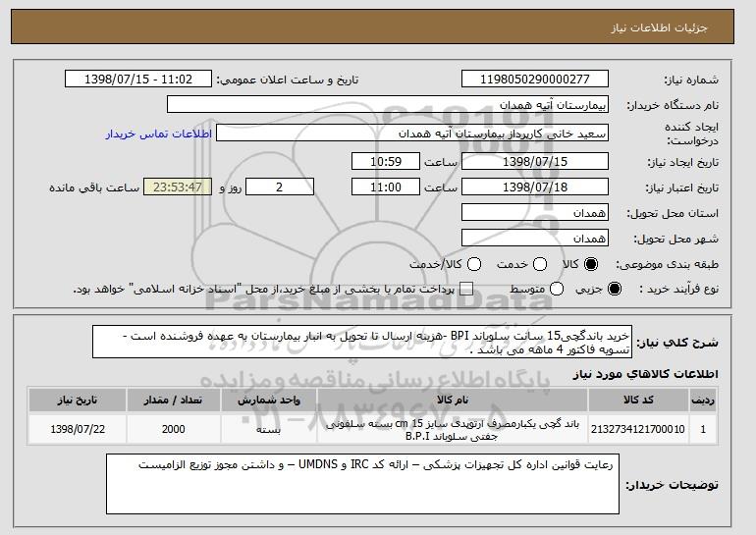Click item code 2132734121700010 cell
The image size is (756, 535).
(638, 429)
